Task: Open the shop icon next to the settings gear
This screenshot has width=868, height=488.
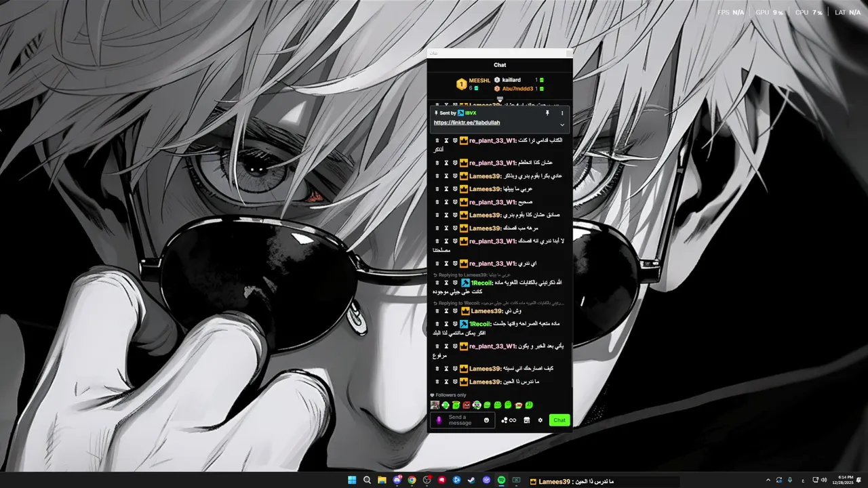Action: click(526, 420)
